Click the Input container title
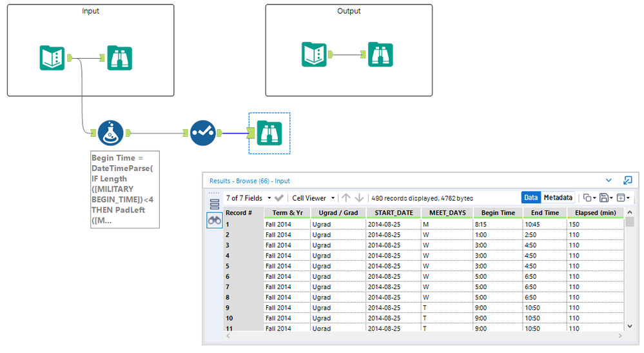The width and height of the screenshot is (644, 353). click(90, 11)
